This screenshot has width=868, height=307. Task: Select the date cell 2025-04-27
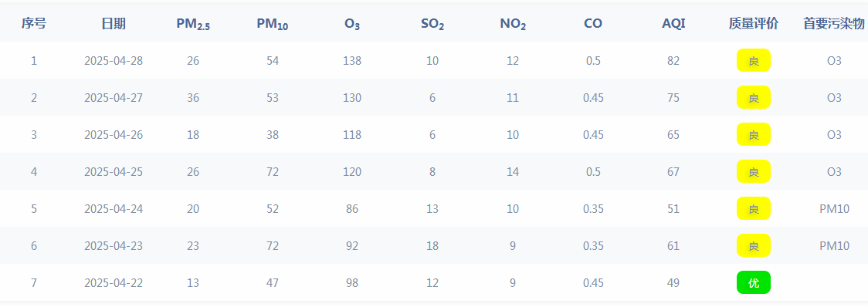114,98
